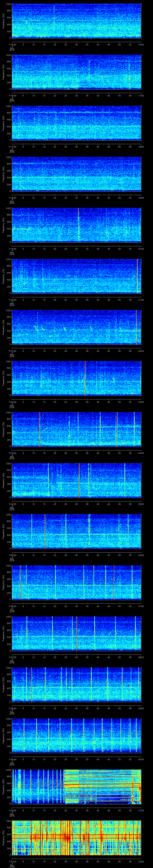Click the "7:26:00" start time label
The width and height of the screenshot is (153, 868).
12,606
